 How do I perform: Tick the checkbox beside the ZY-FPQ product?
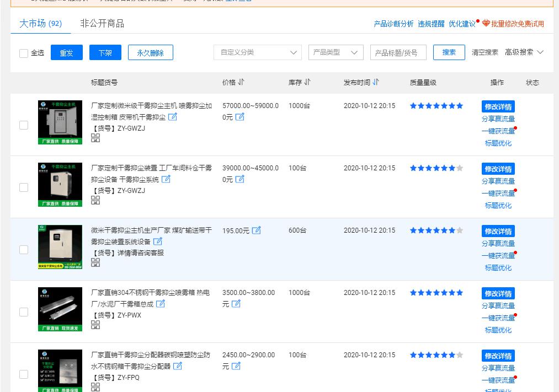[x=23, y=374]
